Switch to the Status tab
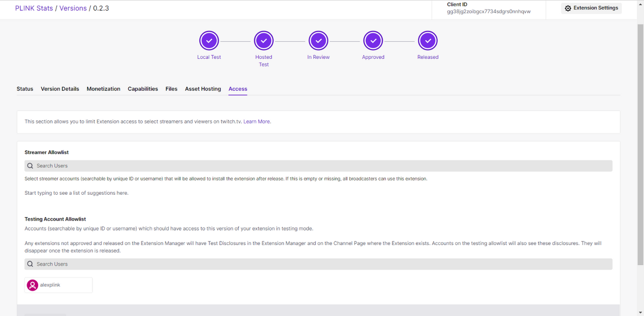The height and width of the screenshot is (316, 644). pyautogui.click(x=25, y=89)
